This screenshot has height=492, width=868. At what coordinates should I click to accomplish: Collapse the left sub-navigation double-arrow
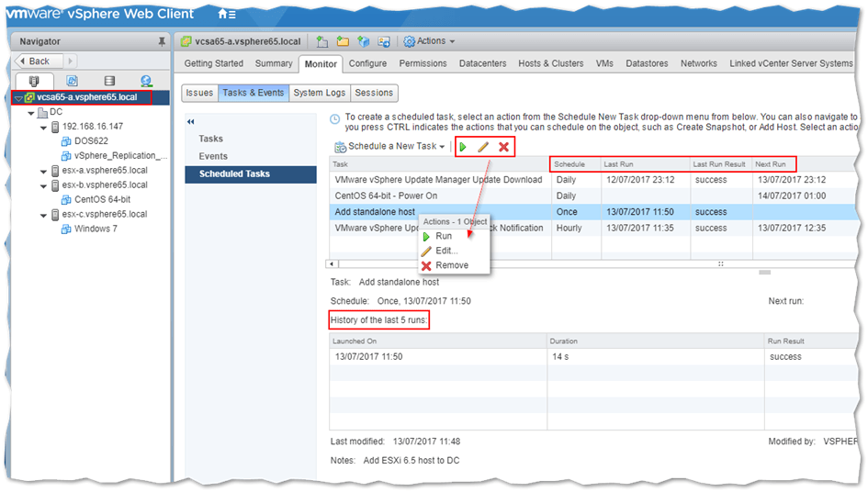pos(191,122)
